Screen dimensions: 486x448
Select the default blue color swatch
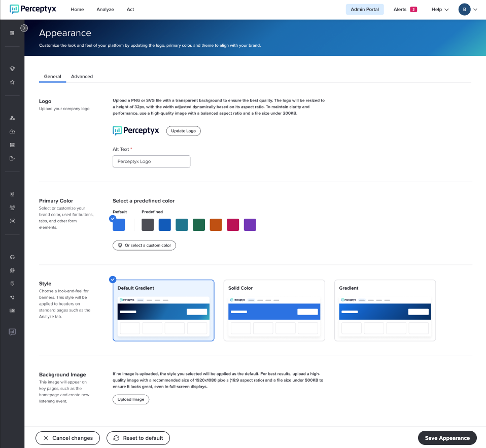(x=119, y=225)
